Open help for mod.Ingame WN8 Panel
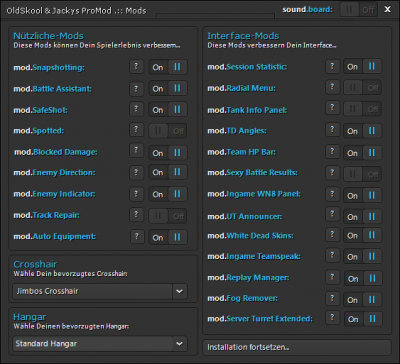The image size is (400, 364). click(x=332, y=194)
